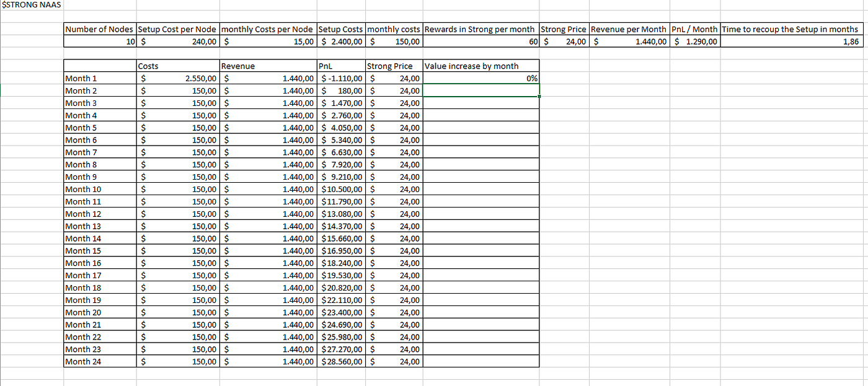Viewport: 868px width, 386px height.
Task: Click Rewards in Strong per month header
Action: (x=480, y=29)
